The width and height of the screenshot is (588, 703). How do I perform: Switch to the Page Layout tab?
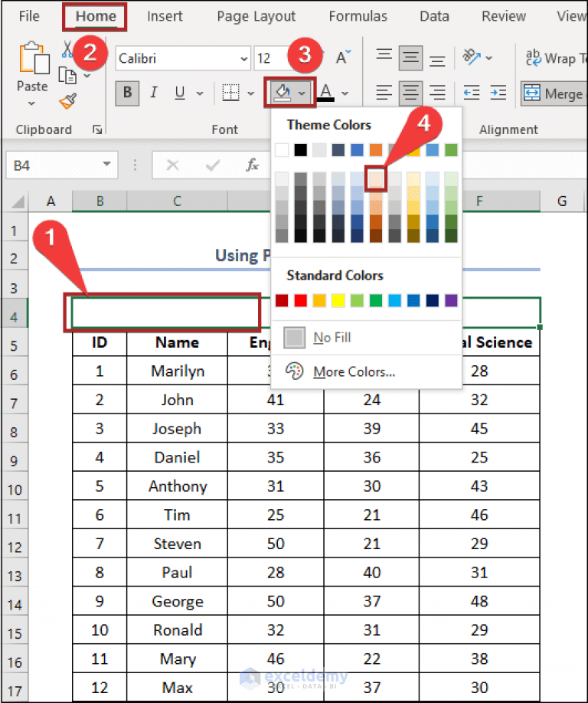(256, 16)
